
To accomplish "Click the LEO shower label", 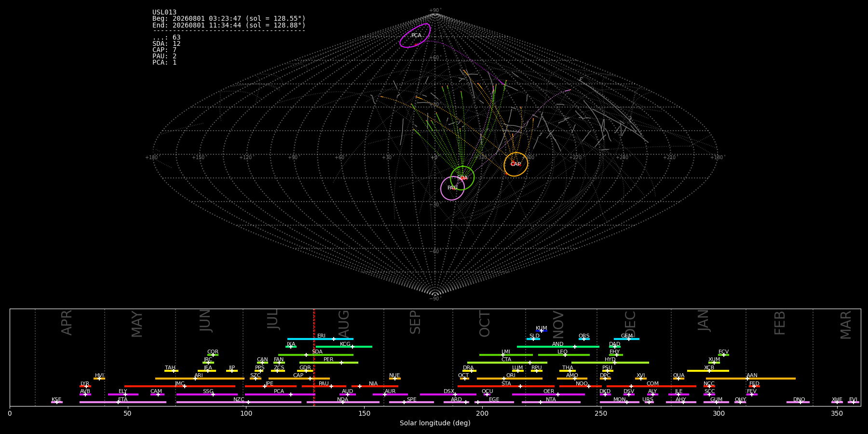I will coord(562,352).
